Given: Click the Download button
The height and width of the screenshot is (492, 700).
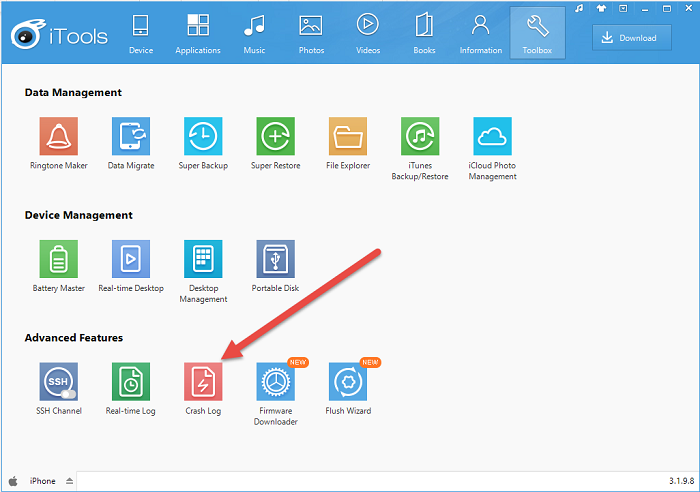Looking at the screenshot, I should point(632,38).
